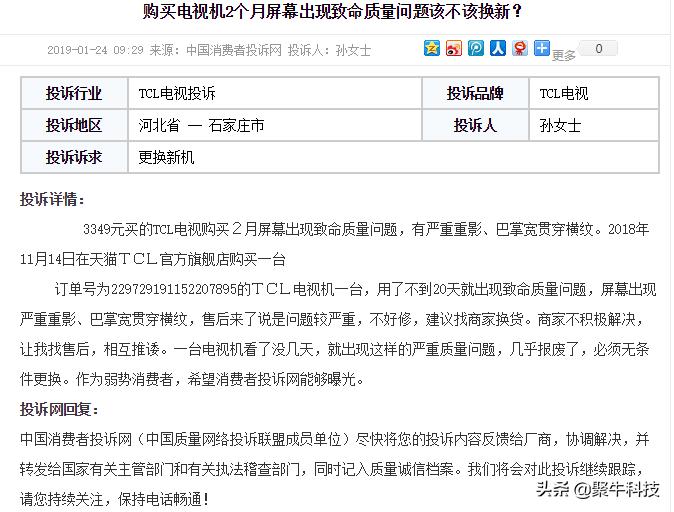Click the line 请您持续关注，保持电话畅通！
This screenshot has height=512, width=674.
point(114,499)
